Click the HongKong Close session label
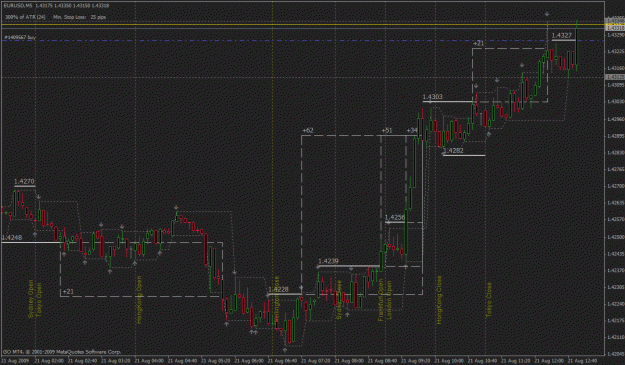Image resolution: width=625 pixels, height=365 pixels. tap(439, 300)
